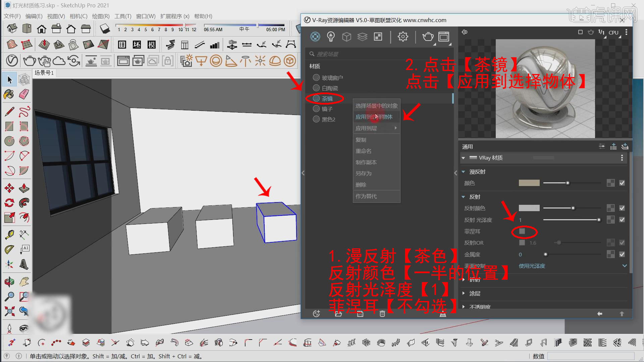The image size is (644, 362).
Task: Select the Zoom magnifier tool
Action: pos(9,296)
